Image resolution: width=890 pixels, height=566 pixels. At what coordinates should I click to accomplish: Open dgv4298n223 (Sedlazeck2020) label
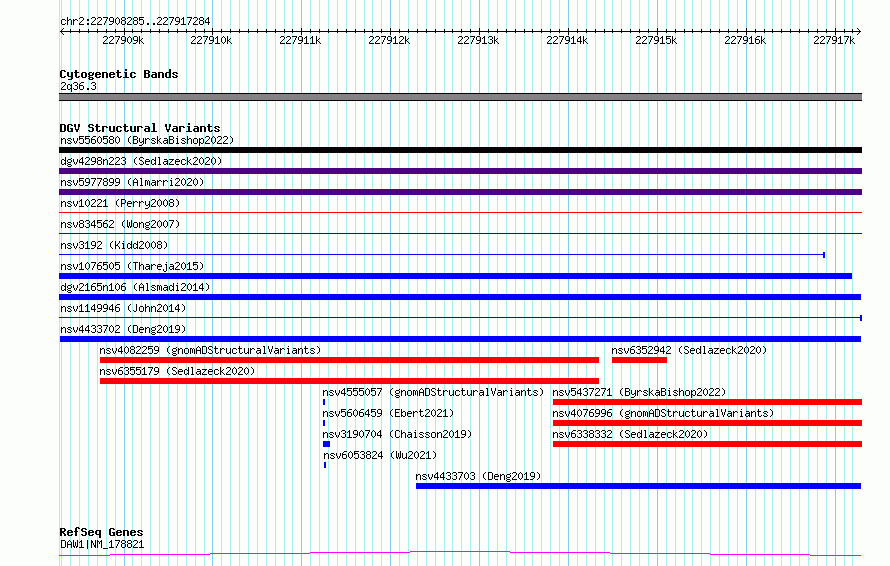141,161
